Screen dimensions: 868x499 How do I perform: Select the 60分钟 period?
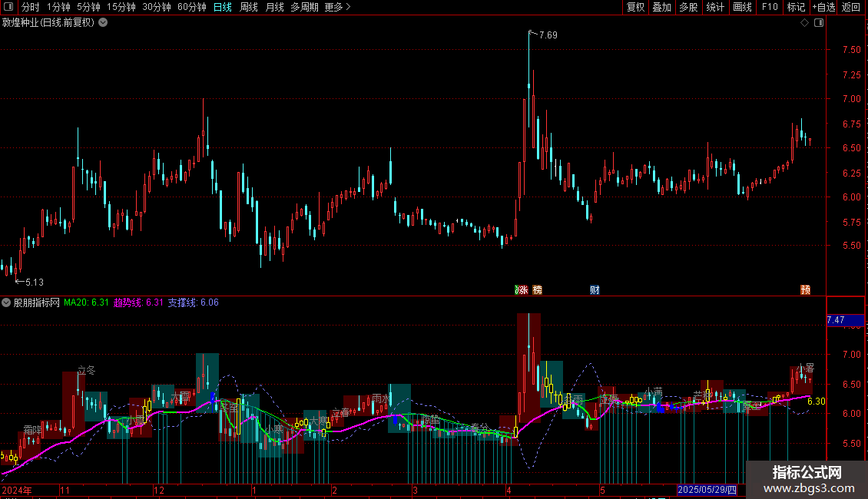pos(192,7)
